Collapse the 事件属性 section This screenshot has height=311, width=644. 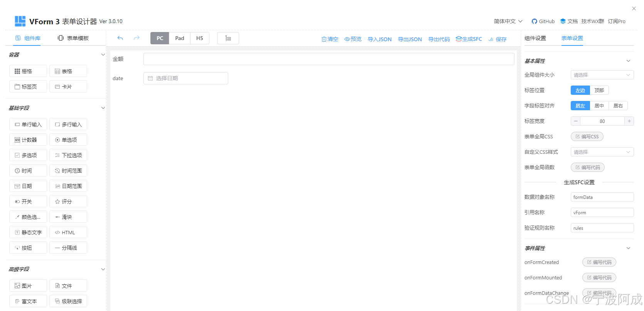click(x=628, y=248)
